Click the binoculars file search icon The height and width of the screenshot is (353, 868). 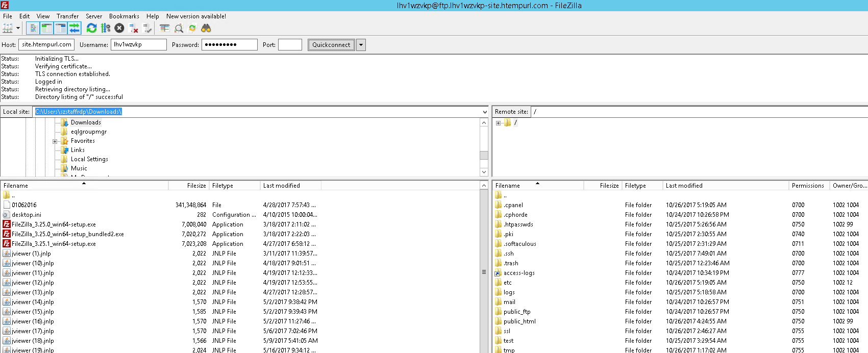click(x=206, y=28)
